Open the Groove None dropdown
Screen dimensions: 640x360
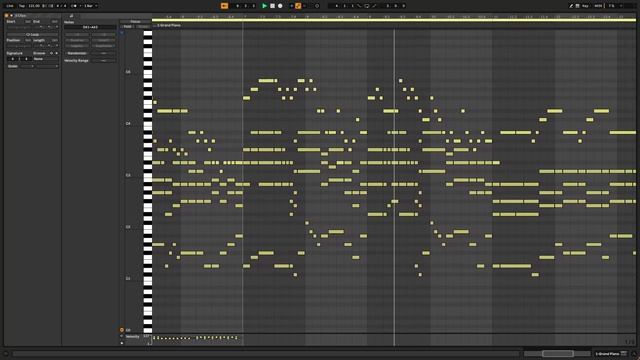click(x=45, y=59)
